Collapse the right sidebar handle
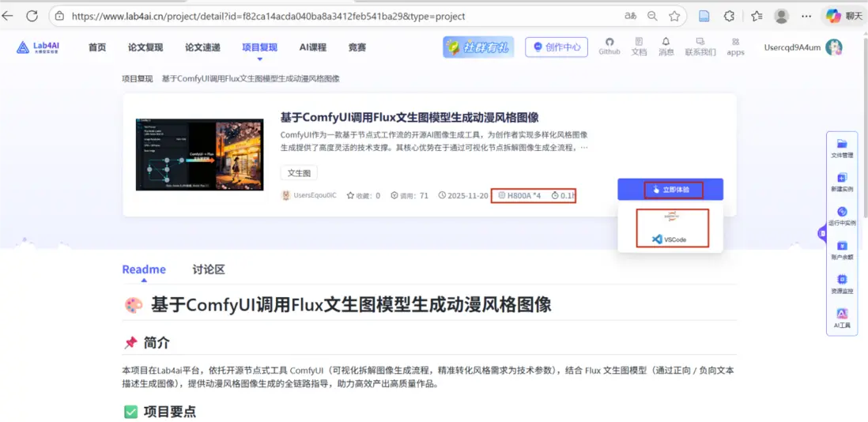 [x=822, y=233]
